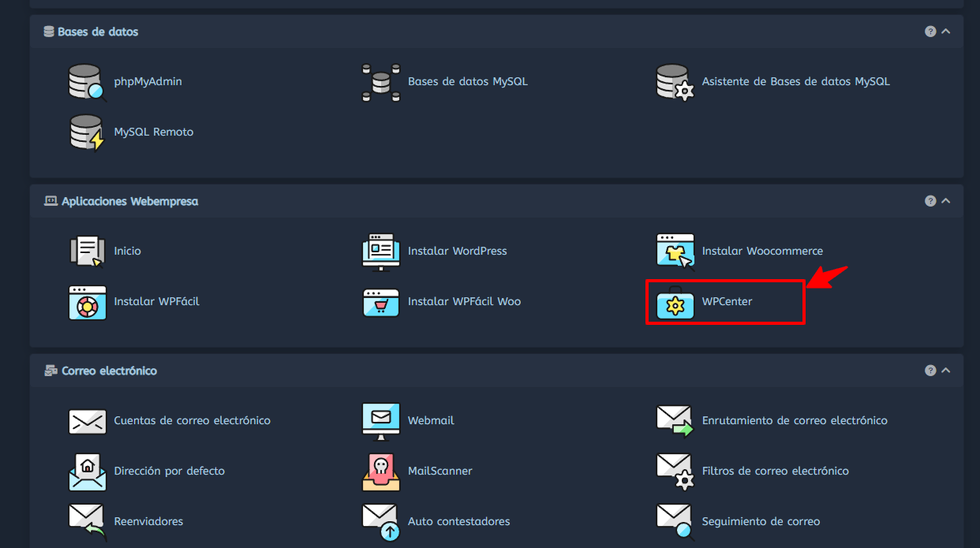This screenshot has width=980, height=548.
Task: Open the WPCenter gear bag icon
Action: [x=675, y=302]
